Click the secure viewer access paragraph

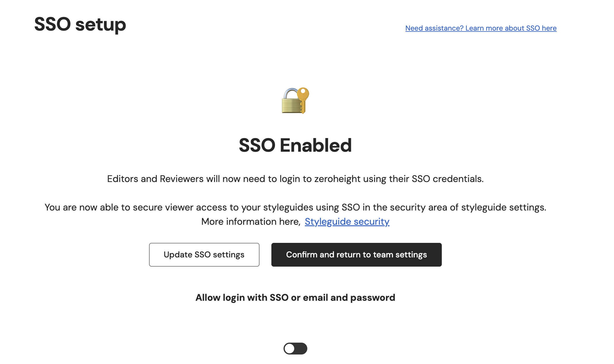pos(295,207)
